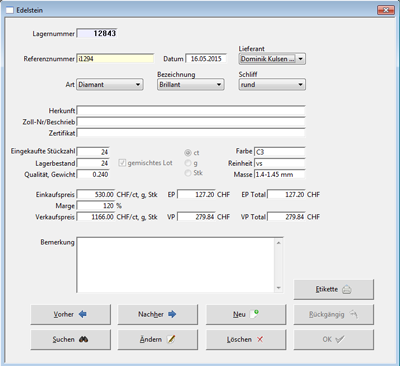The height and width of the screenshot is (366, 400).
Task: Click the Verkaufspreis field 1166.00
Action: point(96,217)
